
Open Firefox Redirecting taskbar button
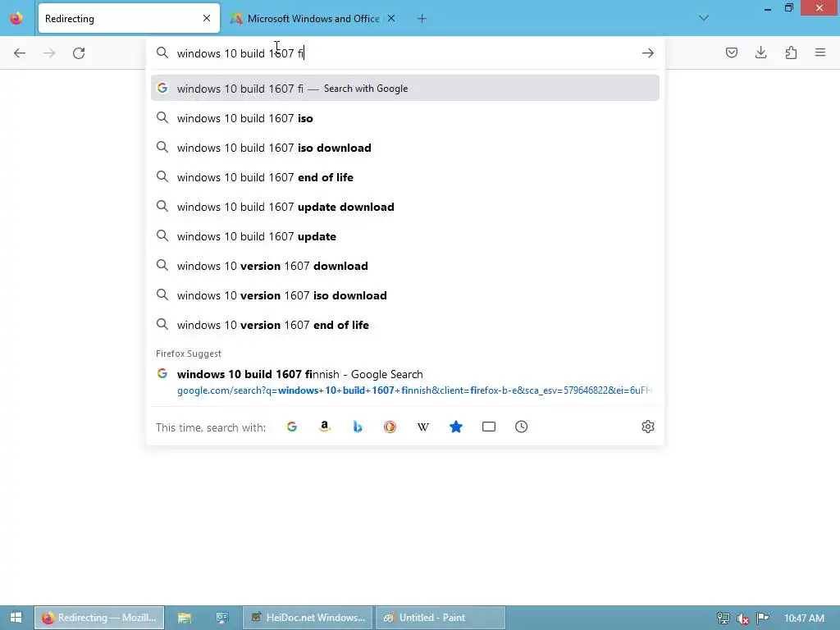(99, 618)
